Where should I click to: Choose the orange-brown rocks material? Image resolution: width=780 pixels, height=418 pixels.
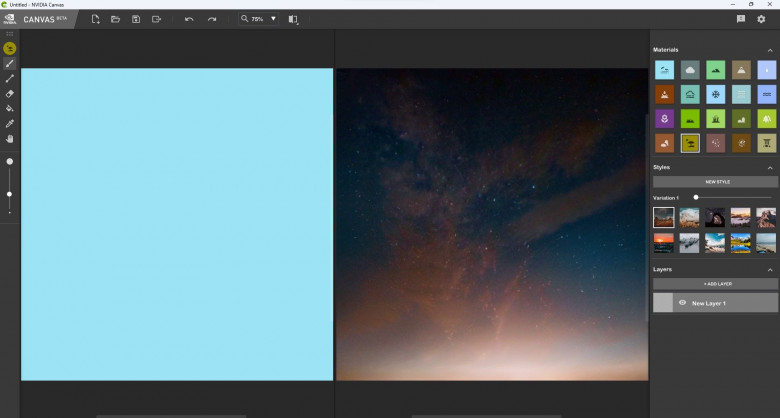coord(664,143)
